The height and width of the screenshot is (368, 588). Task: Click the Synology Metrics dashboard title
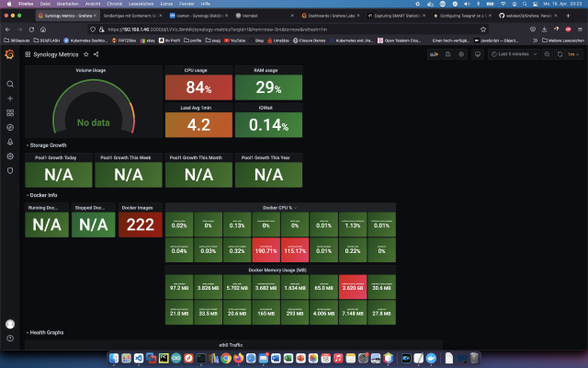click(56, 54)
